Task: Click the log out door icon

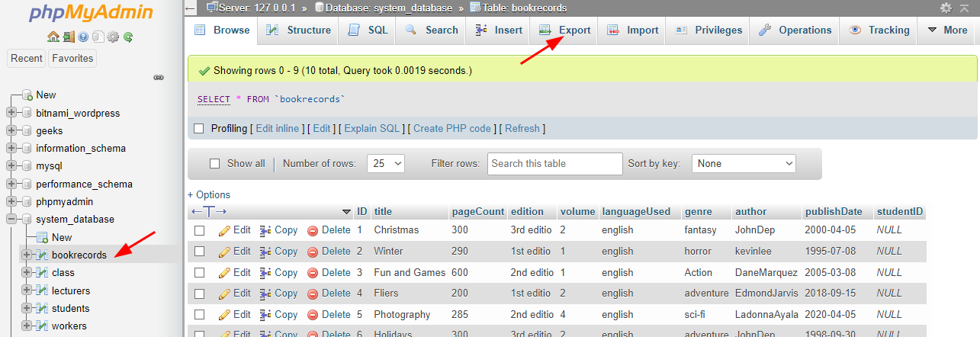Action: (68, 37)
